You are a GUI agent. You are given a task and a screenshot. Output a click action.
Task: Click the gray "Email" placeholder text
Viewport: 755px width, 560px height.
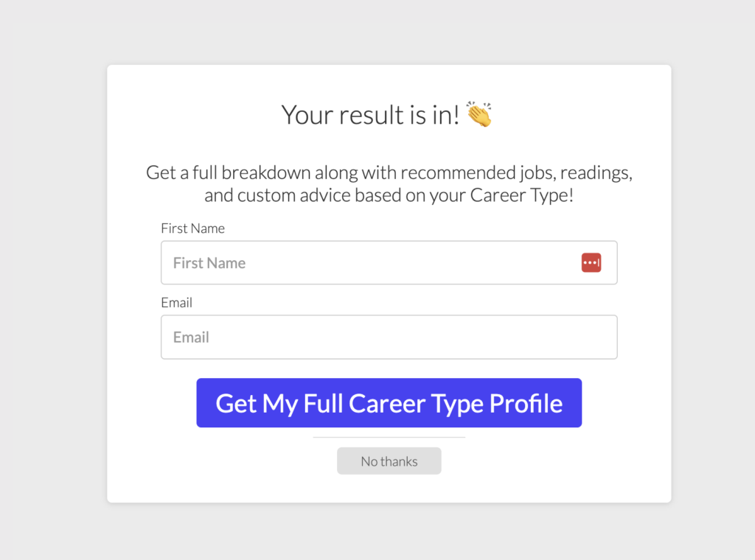tap(191, 337)
